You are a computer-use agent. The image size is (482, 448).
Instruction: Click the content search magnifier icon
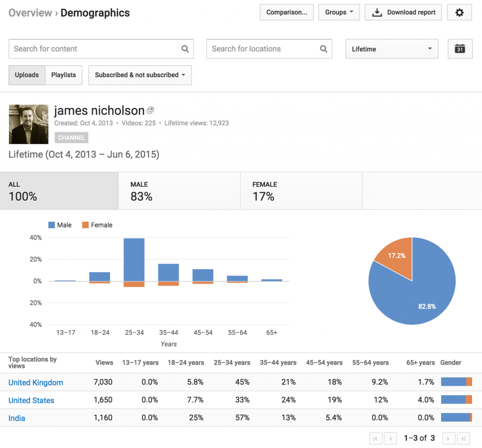click(x=185, y=49)
